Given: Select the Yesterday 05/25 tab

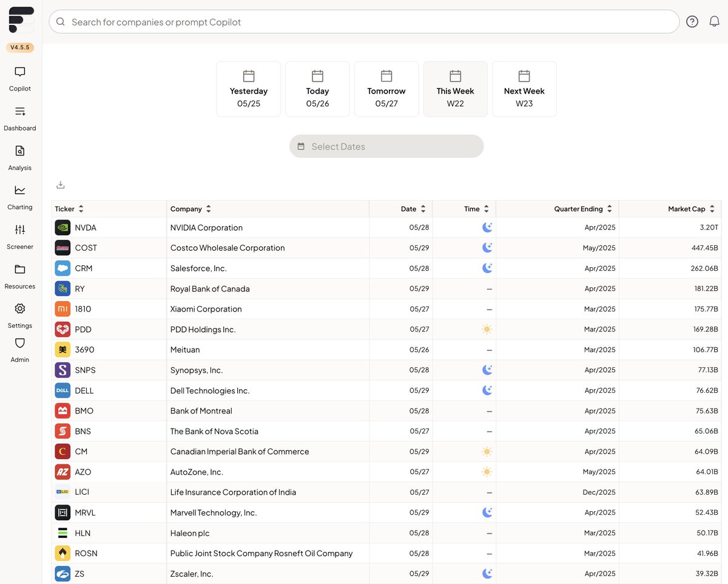Looking at the screenshot, I should [x=249, y=89].
